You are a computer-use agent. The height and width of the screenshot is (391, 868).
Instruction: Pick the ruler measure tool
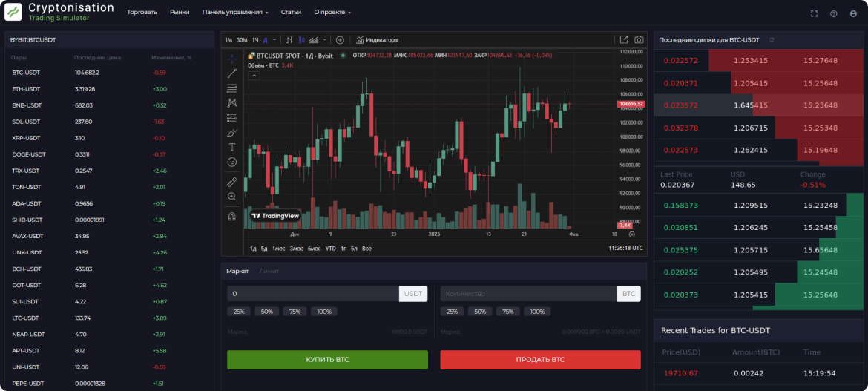[x=232, y=182]
